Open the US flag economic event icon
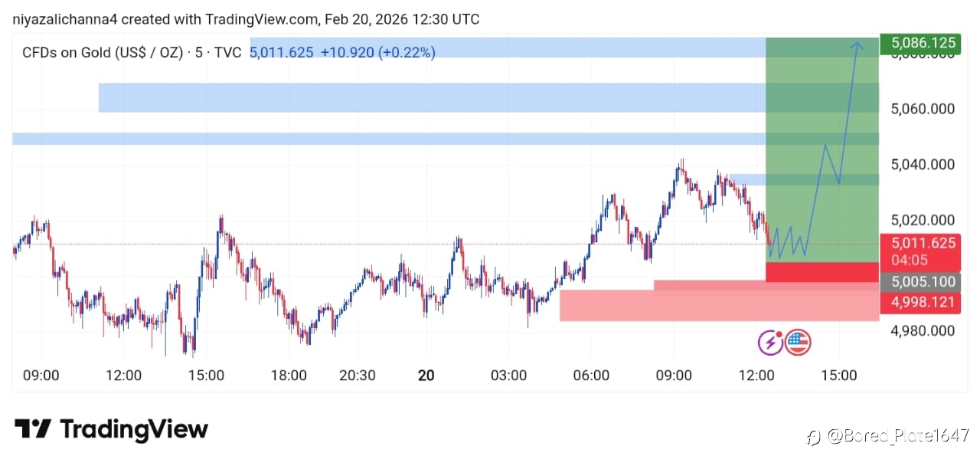This screenshot has height=466, width=980. point(798,343)
